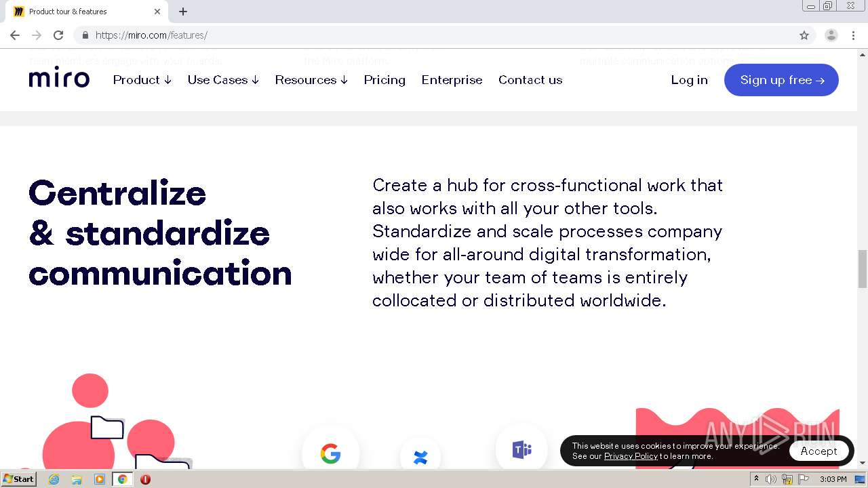This screenshot has width=868, height=488.
Task: Open the Product dropdown menu
Action: (142, 80)
